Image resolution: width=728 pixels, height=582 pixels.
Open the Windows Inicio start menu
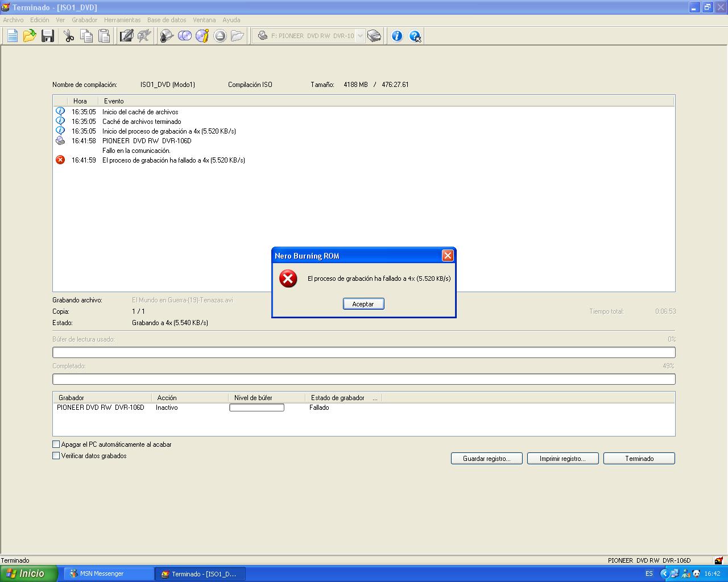(28, 573)
